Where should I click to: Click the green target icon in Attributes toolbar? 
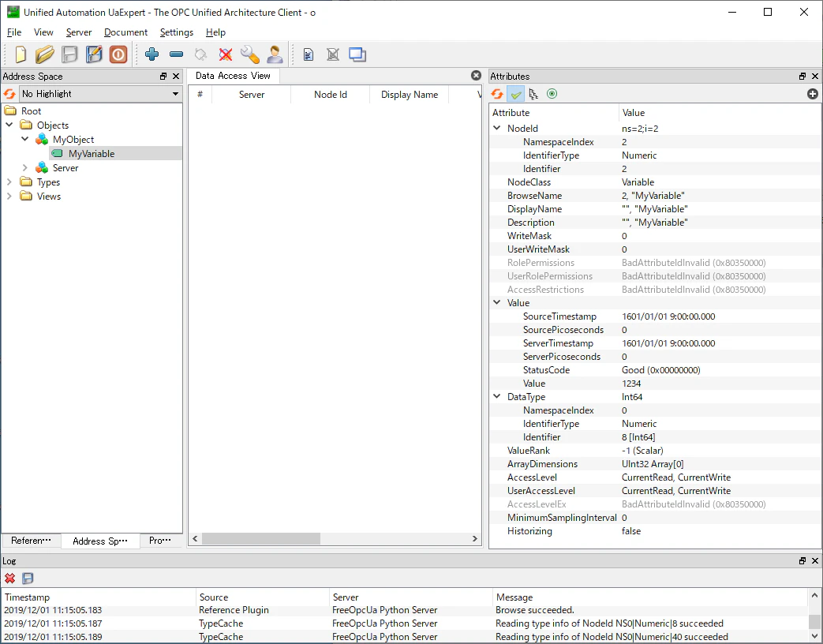(552, 94)
